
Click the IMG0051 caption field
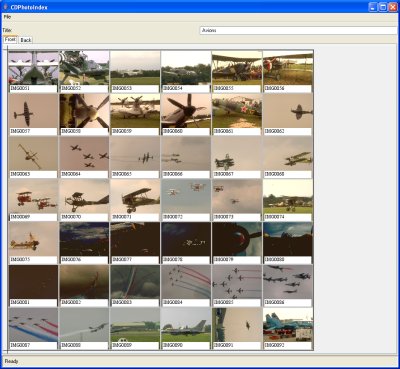33,89
